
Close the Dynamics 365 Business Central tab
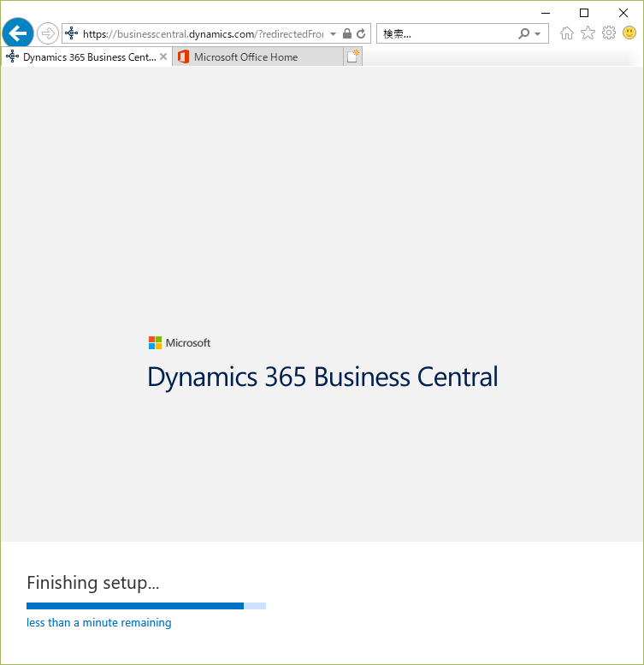coord(163,56)
